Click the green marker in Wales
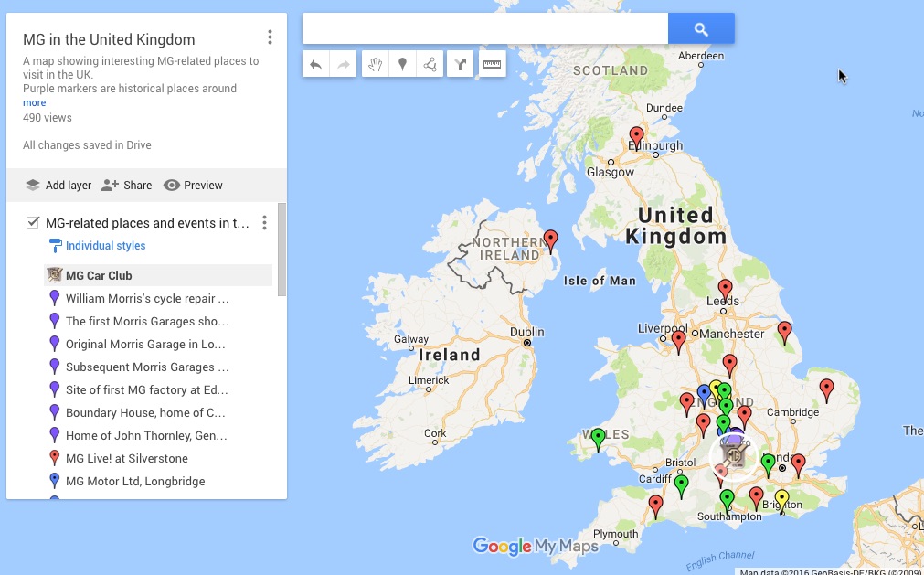924x575 pixels. pyautogui.click(x=598, y=440)
